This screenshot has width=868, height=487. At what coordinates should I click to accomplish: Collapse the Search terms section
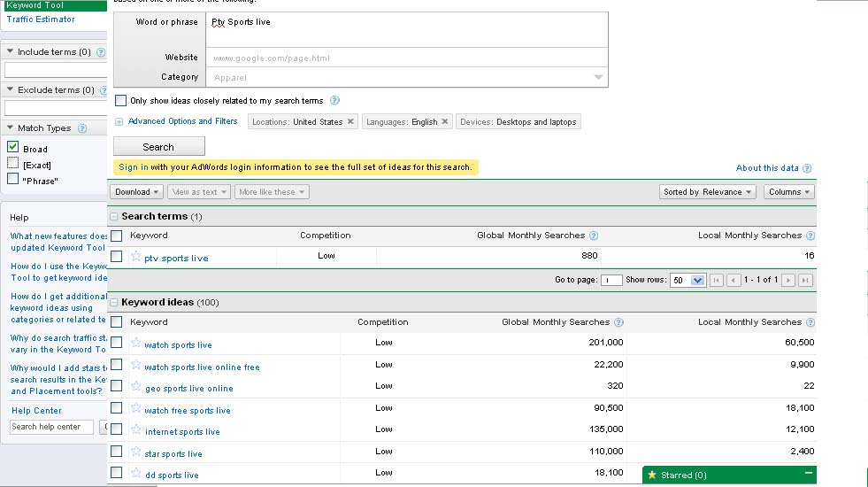click(114, 217)
